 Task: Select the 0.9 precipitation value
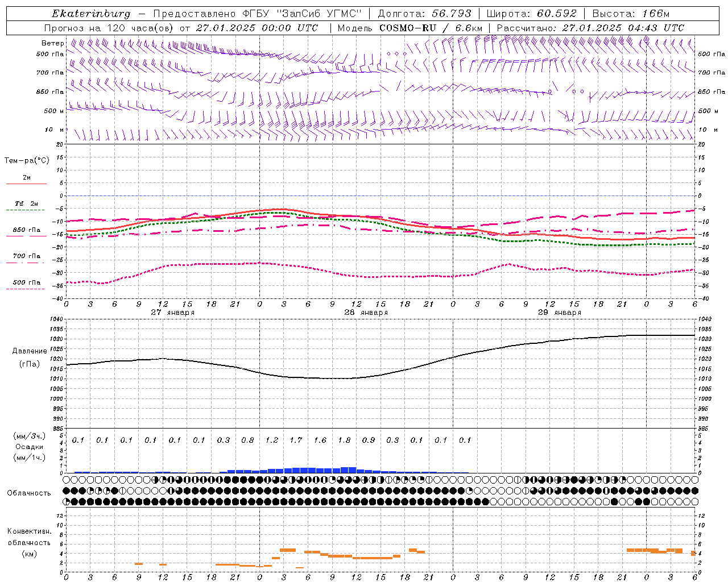click(x=369, y=440)
